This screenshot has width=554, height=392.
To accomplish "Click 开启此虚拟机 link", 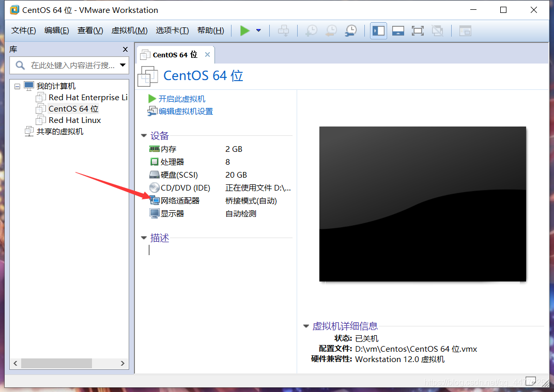I will tap(181, 99).
